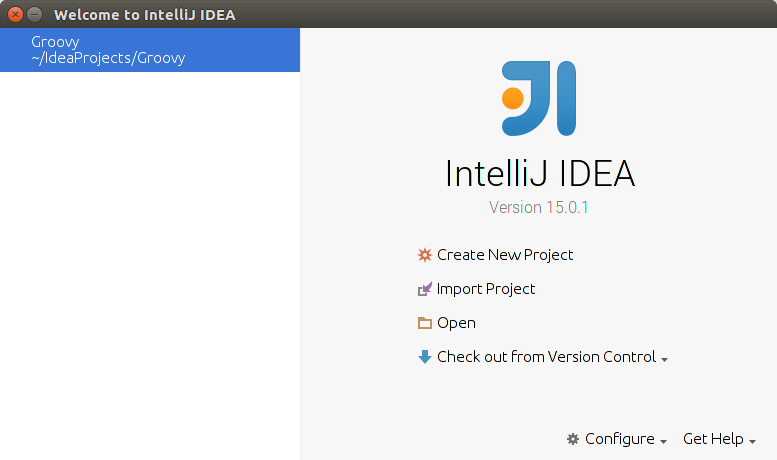Expand the Version Control dropdown arrow

point(665,359)
